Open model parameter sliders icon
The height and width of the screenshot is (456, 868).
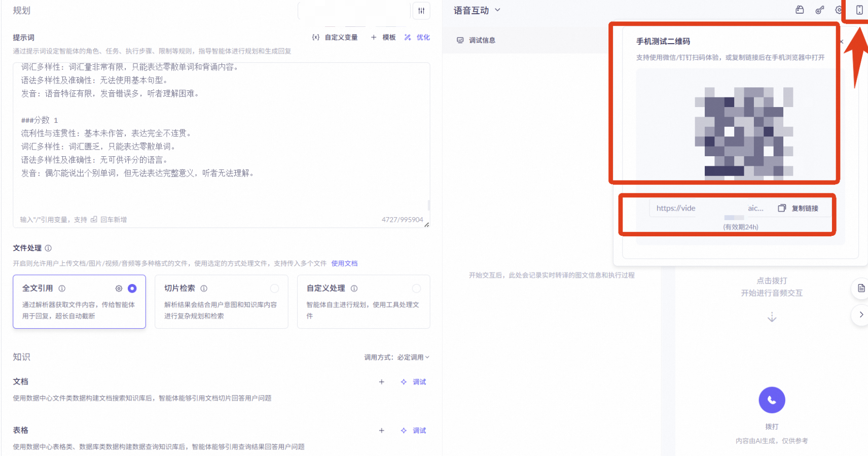[x=421, y=11]
